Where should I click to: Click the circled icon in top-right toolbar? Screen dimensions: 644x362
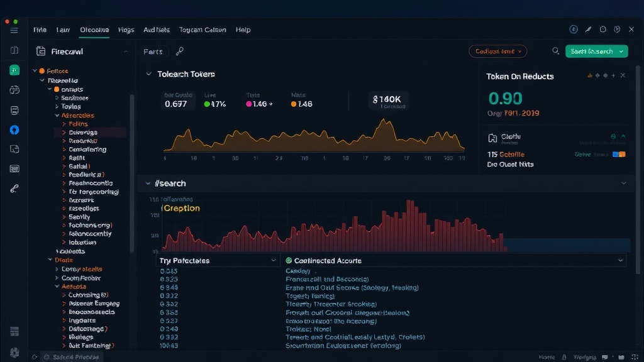pyautogui.click(x=574, y=29)
